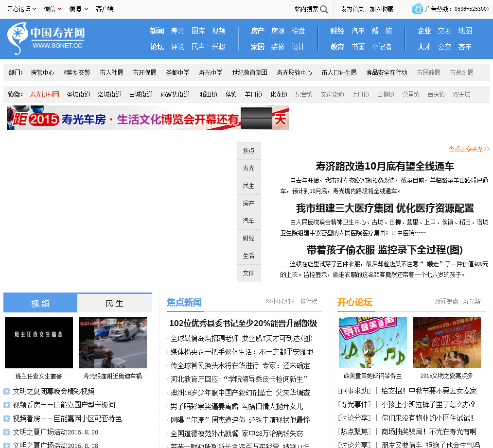Select 汽车 in the headline category list
Screen dimensions: 493x448
pos(248,221)
